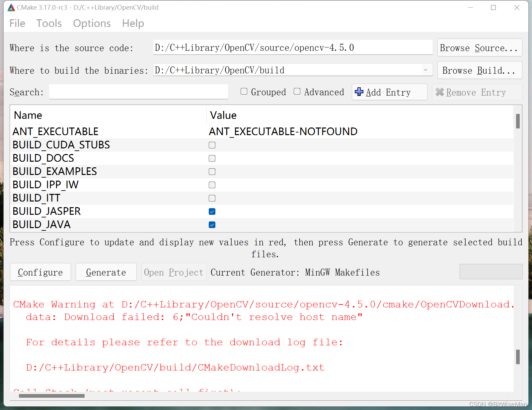The image size is (532, 410).
Task: Select the BUILD_ITT entry name
Action: tap(37, 198)
